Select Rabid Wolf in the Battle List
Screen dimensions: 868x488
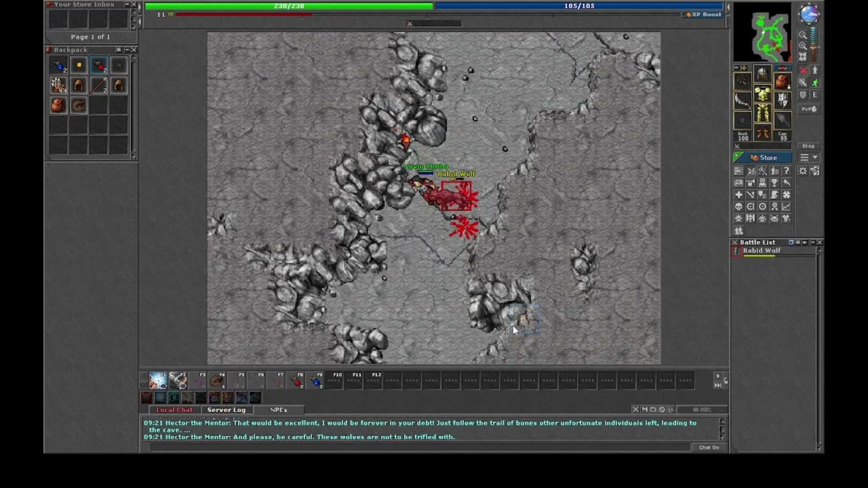tap(776, 251)
